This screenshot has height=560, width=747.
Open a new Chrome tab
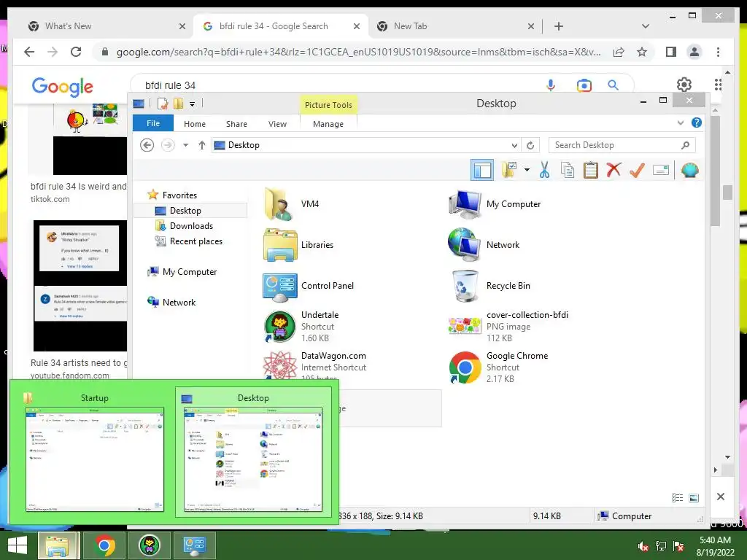tap(559, 26)
